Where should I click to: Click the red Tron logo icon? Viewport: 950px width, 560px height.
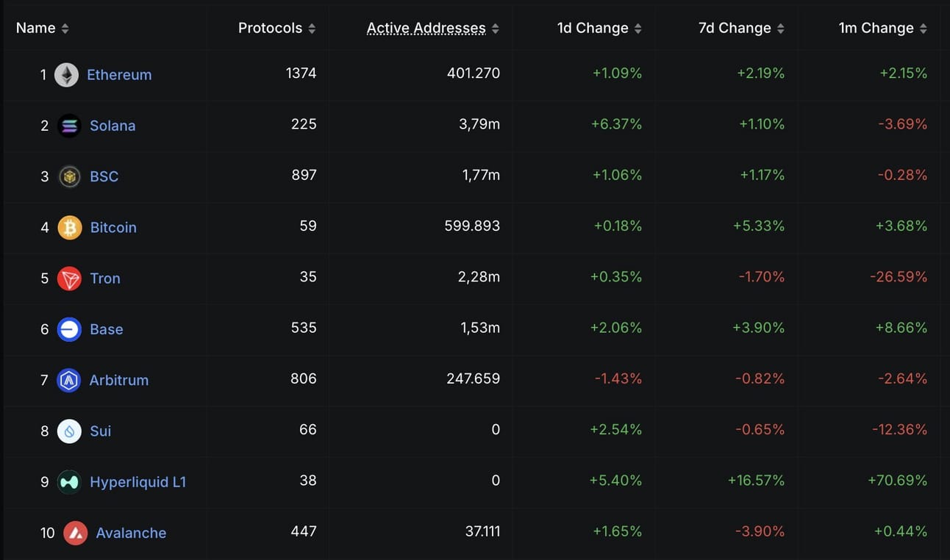pyautogui.click(x=69, y=279)
